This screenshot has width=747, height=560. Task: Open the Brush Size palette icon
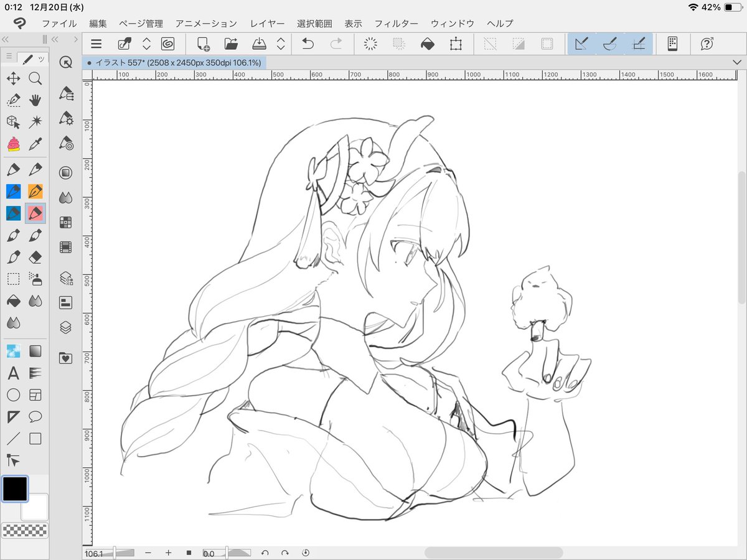[66, 143]
